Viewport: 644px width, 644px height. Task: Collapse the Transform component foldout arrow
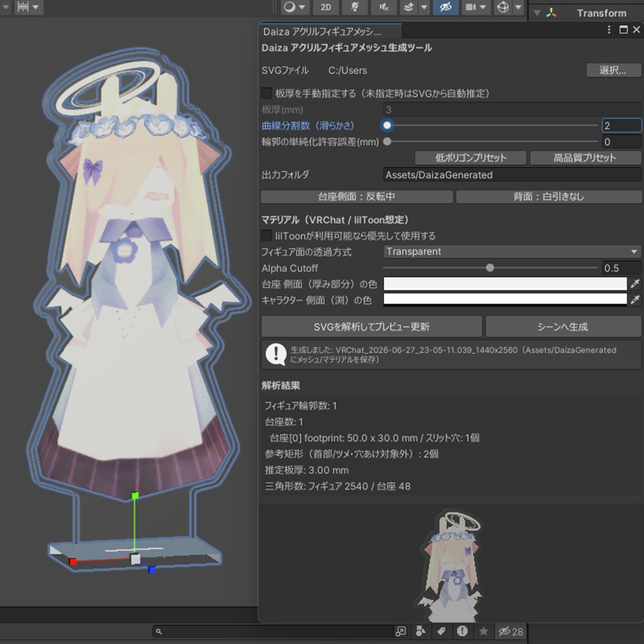tap(537, 13)
